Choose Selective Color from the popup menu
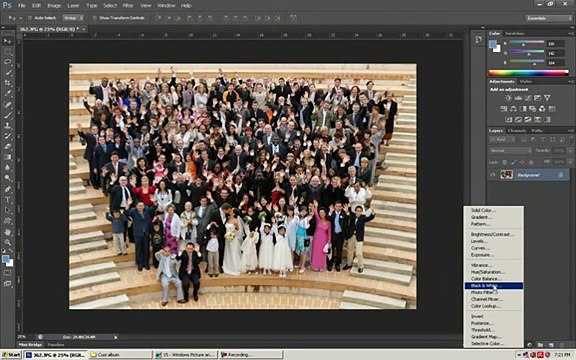576x360 pixels. (x=494, y=344)
